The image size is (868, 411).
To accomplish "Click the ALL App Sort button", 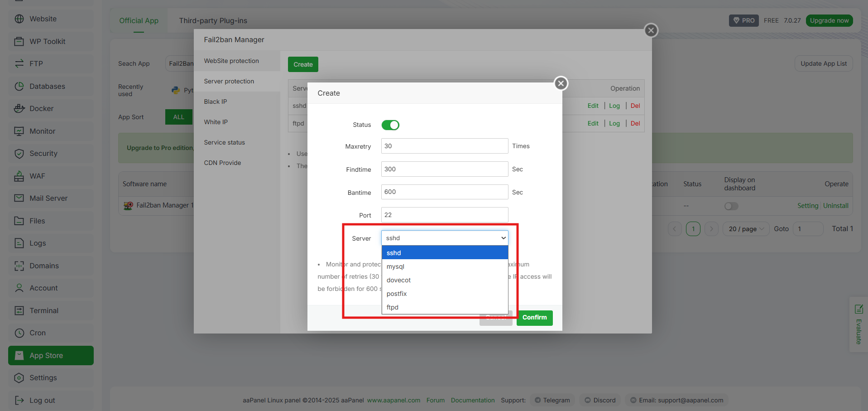I will click(179, 117).
